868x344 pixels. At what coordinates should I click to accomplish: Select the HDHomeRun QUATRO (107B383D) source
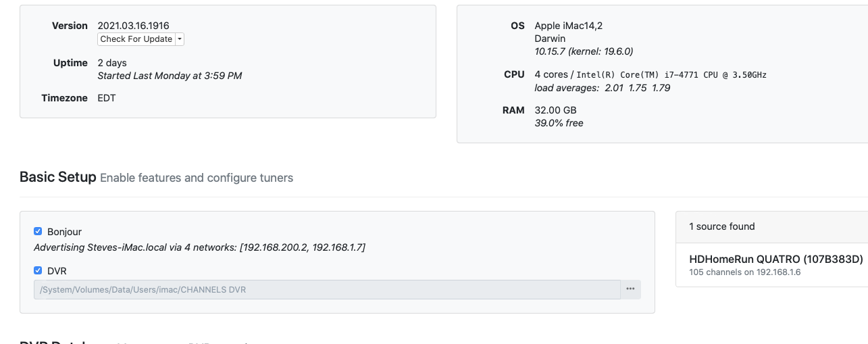(x=775, y=259)
